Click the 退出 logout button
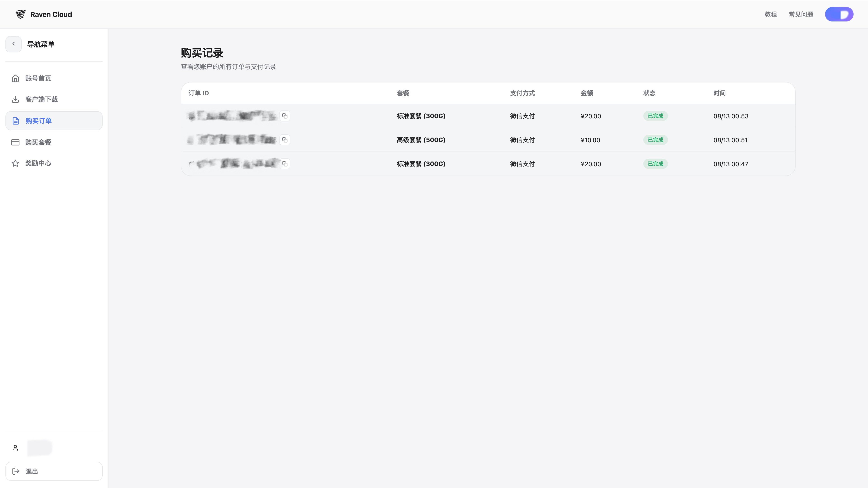The image size is (868, 488). coord(54,471)
